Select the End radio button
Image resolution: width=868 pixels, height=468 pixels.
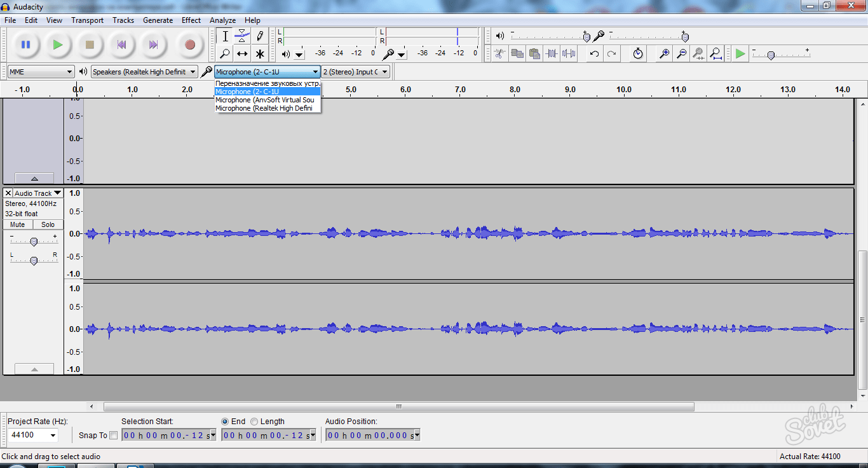coord(225,422)
